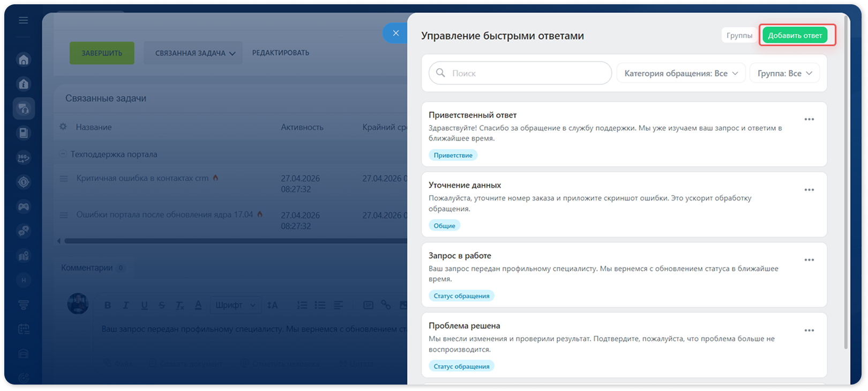868x391 pixels.
Task: Click the numbered list icon in the editor
Action: pyautogui.click(x=302, y=305)
